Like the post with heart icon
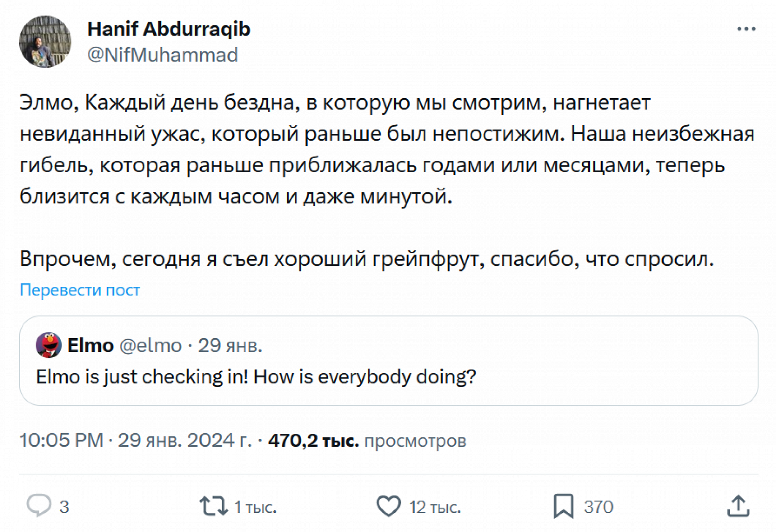The image size is (776, 532). [389, 506]
